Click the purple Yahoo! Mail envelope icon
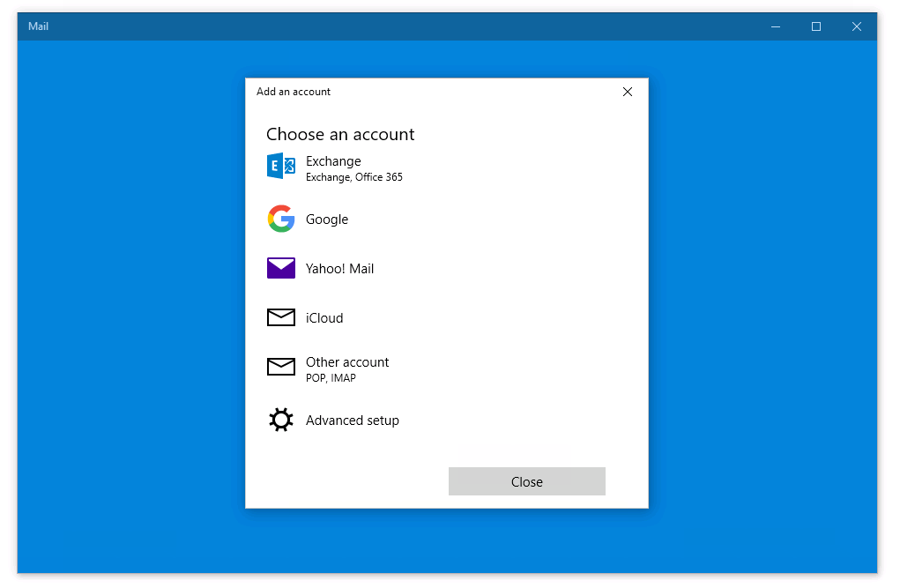 coord(281,268)
